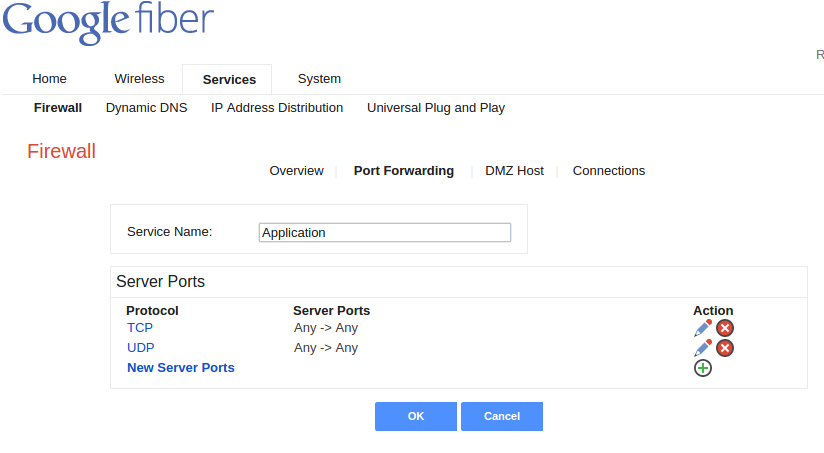Image resolution: width=824 pixels, height=453 pixels.
Task: Show the firewall Connections section
Action: coord(609,171)
